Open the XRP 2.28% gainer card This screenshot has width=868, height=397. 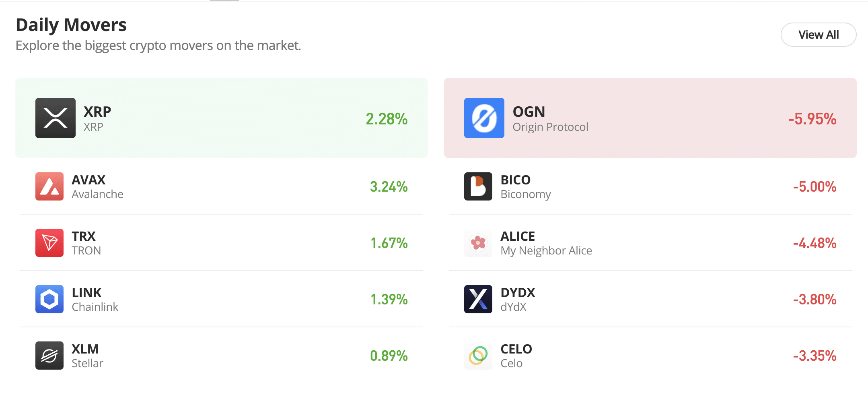pyautogui.click(x=222, y=118)
